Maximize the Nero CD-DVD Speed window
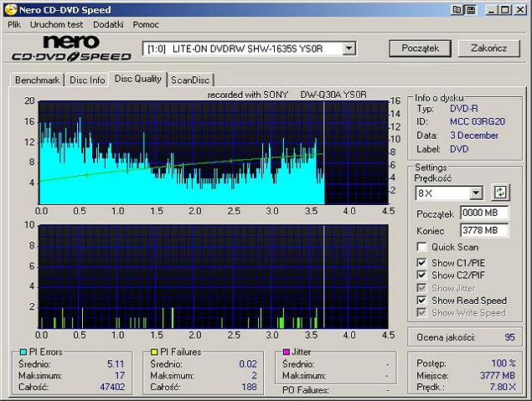Image resolution: width=532 pixels, height=401 pixels. [505, 10]
